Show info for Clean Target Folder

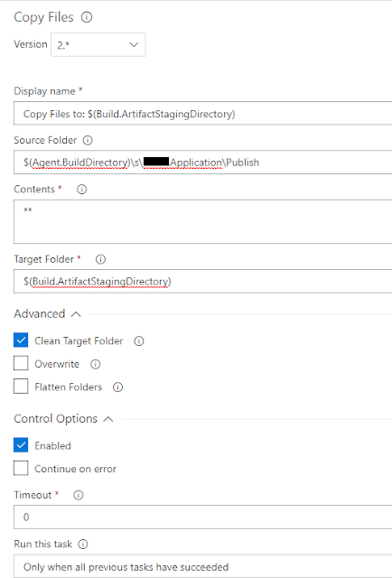coord(139,341)
